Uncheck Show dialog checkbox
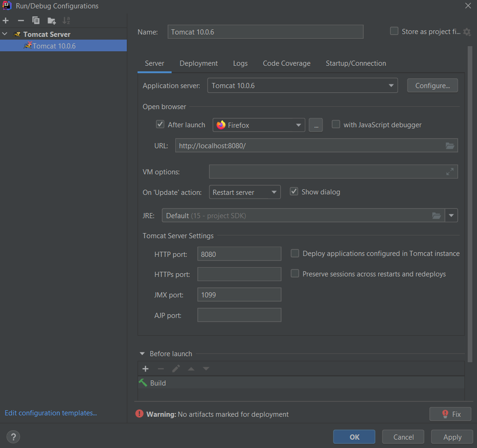477x448 pixels. tap(294, 191)
